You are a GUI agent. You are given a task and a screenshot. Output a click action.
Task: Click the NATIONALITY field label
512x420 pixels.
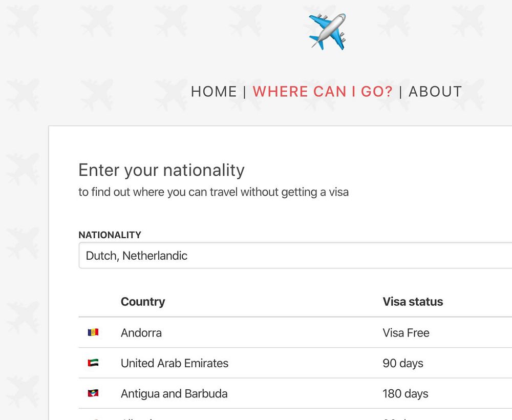tap(110, 235)
